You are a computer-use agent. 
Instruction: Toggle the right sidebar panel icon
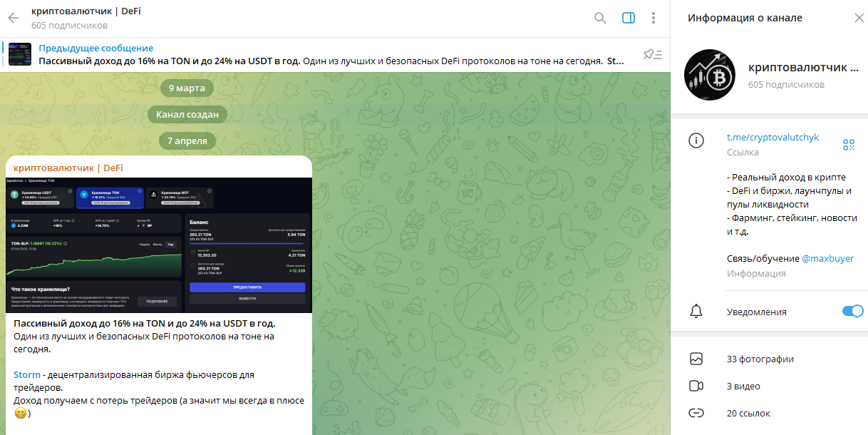[x=629, y=18]
